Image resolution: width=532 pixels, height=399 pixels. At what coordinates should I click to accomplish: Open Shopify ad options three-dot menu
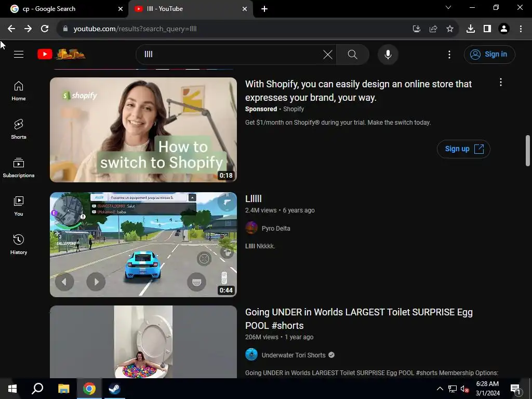click(x=500, y=83)
